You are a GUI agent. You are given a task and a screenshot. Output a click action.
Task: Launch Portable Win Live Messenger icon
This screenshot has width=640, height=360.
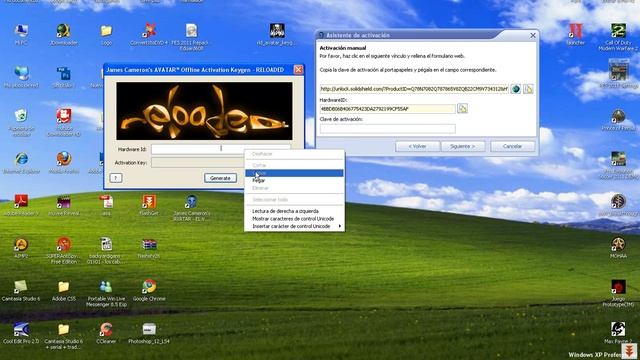coord(106,293)
